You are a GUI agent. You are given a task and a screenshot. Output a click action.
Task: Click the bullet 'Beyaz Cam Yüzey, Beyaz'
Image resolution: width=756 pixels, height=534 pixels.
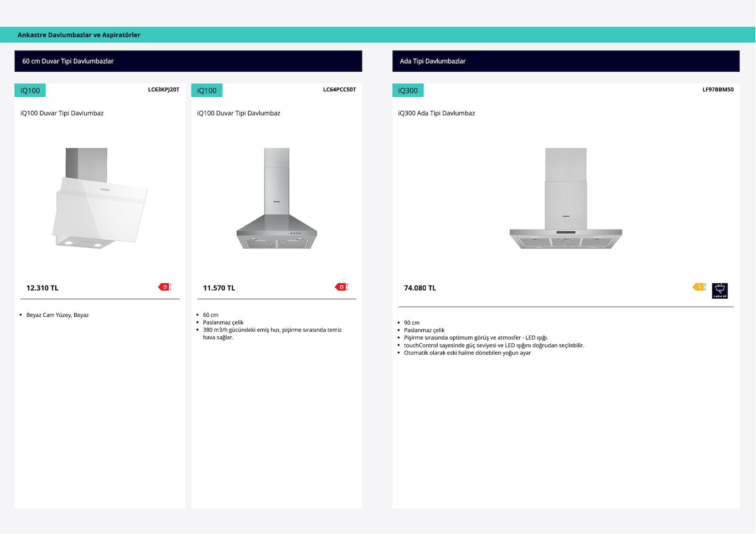click(x=58, y=315)
